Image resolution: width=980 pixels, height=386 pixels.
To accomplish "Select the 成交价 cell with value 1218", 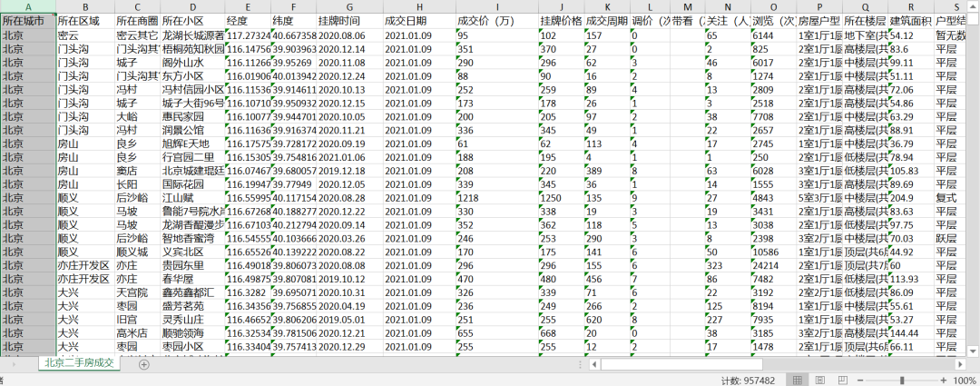I will 497,199.
